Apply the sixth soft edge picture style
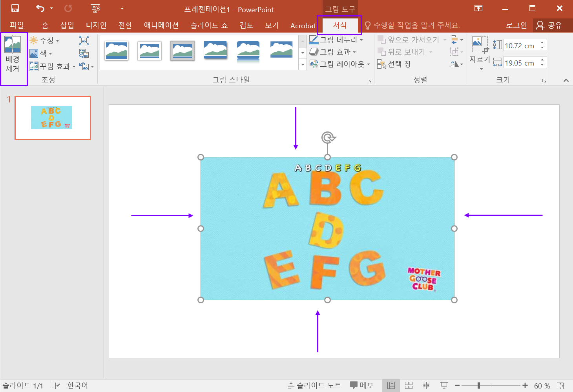Image resolution: width=573 pixels, height=392 pixels. [x=281, y=50]
